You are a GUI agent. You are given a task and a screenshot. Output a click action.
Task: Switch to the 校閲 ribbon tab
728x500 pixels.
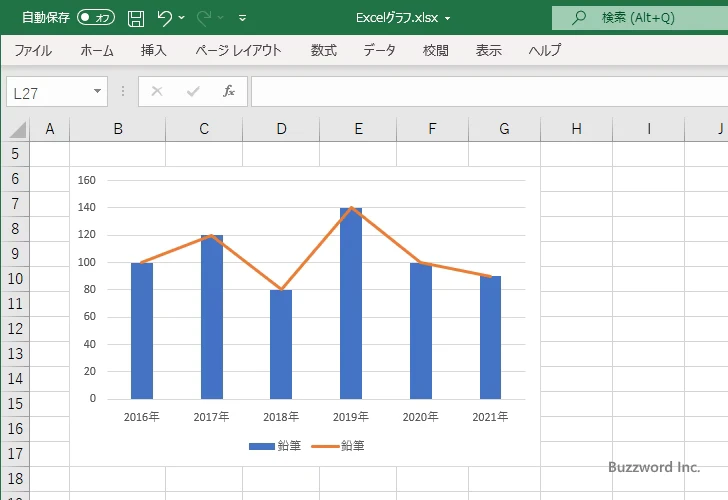pos(436,50)
